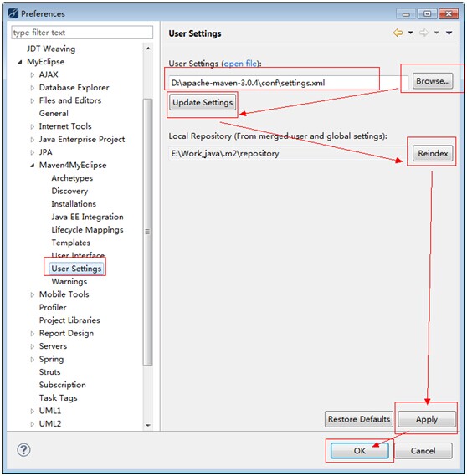Click the Update Settings button
This screenshot has width=467, height=476.
(203, 103)
